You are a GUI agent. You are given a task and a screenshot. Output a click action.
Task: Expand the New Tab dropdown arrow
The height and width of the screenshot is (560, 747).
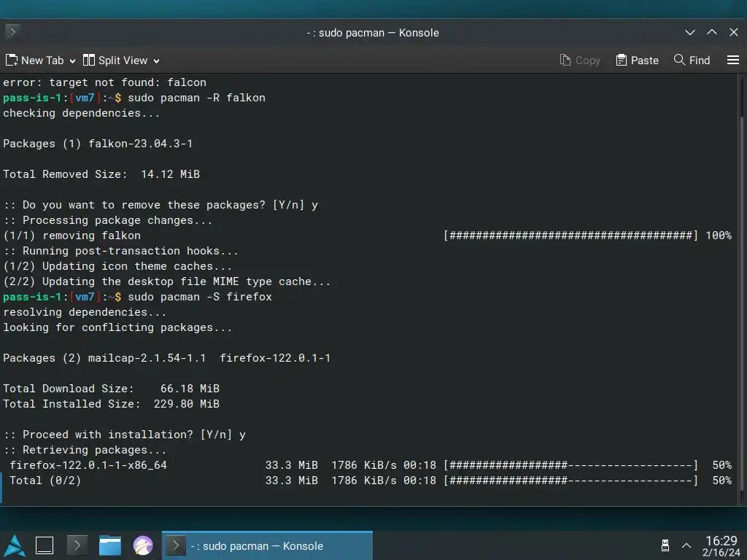tap(72, 61)
